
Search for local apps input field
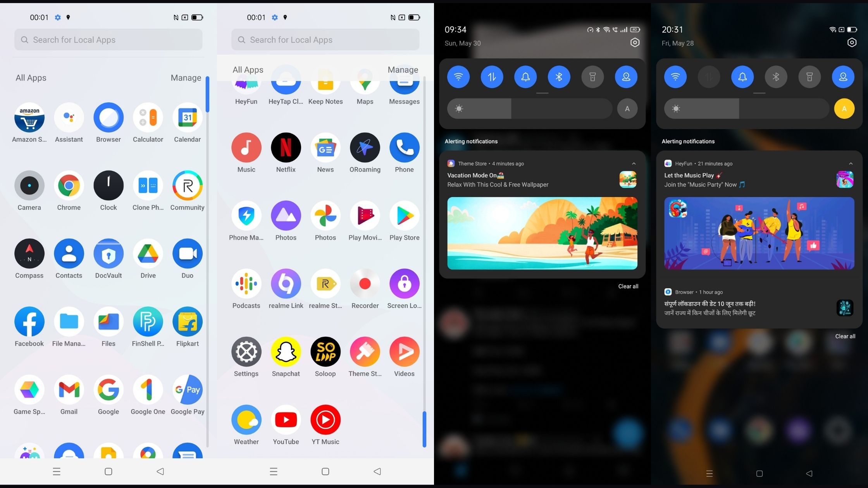pyautogui.click(x=108, y=40)
